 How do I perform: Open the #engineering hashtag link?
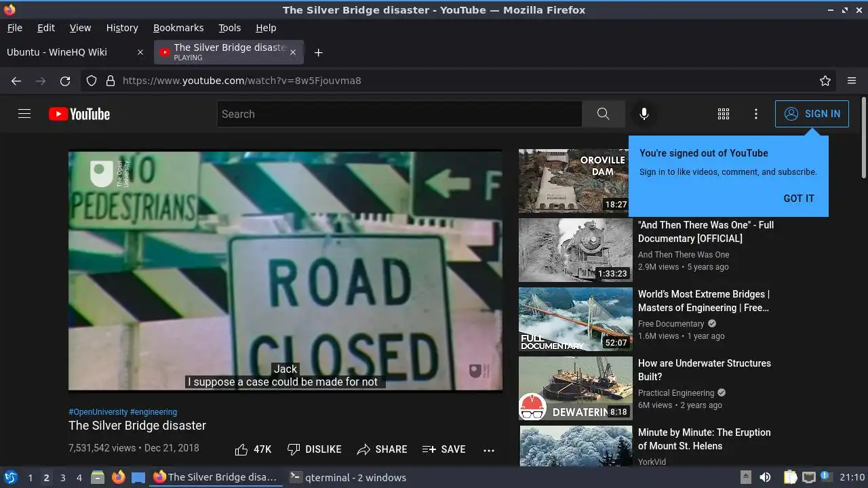point(153,411)
